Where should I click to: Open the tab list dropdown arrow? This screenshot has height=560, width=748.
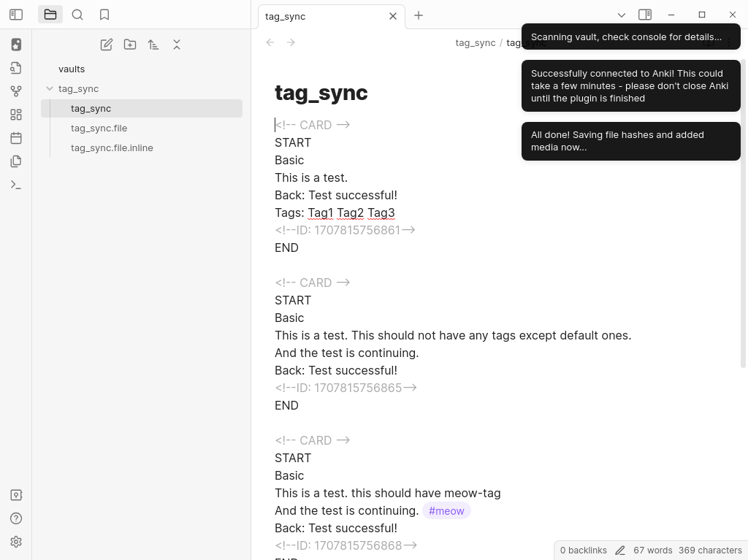tap(622, 15)
